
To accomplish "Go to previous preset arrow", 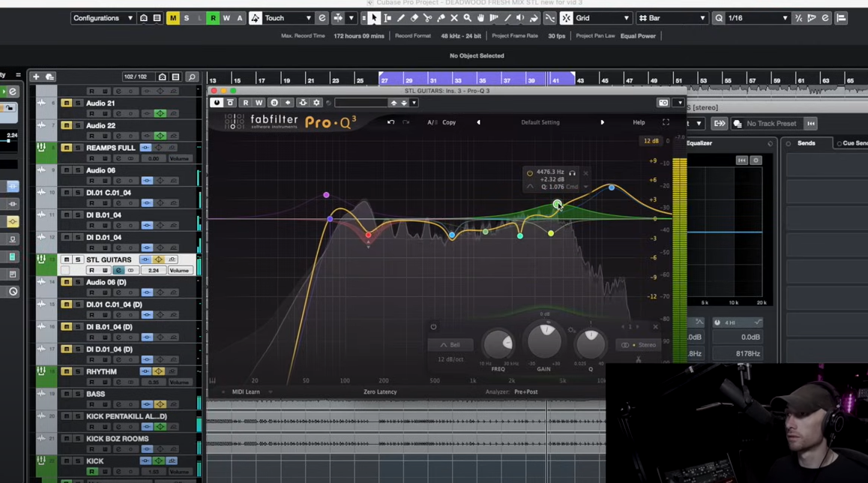I will 478,122.
